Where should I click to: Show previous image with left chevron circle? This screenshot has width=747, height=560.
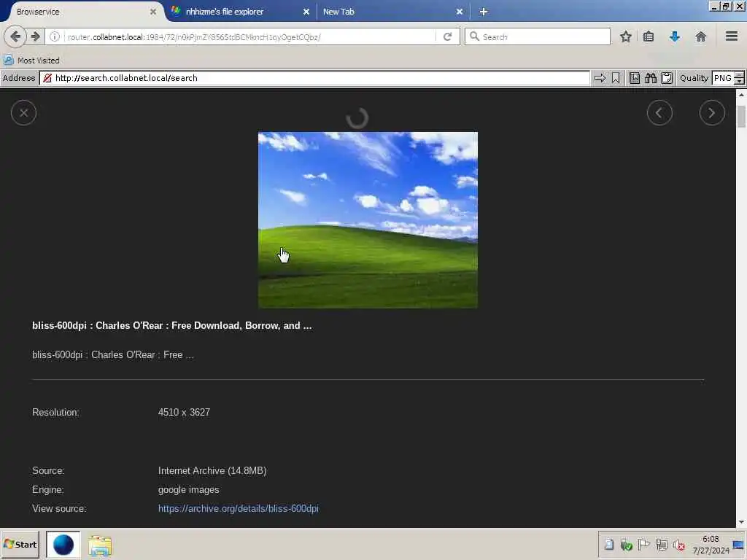pyautogui.click(x=659, y=113)
